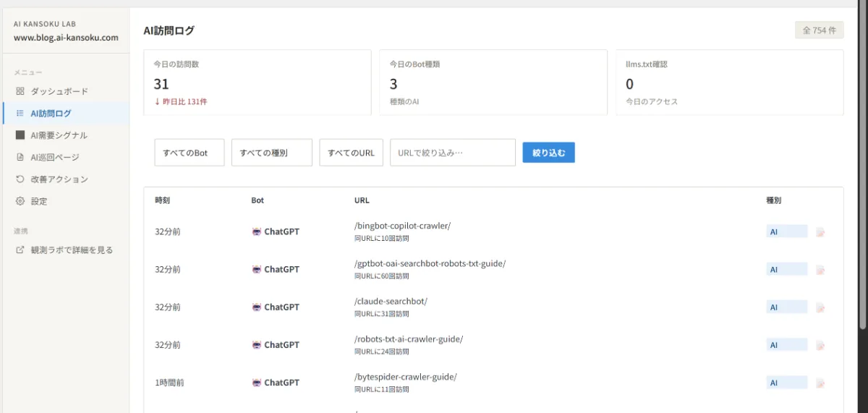Screen dimensions: 868x413
Task: Click ChatGPT bot icon in robots-txt-ai-crawler-guide row
Action: (256, 345)
